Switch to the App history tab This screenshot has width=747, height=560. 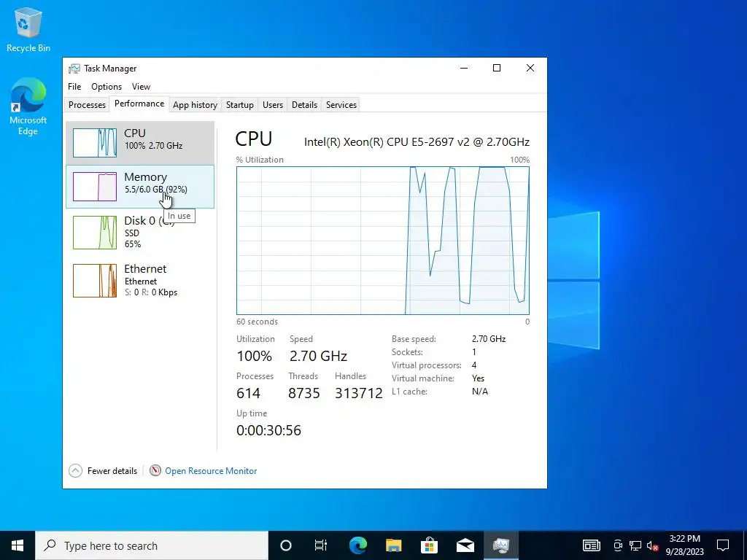195,105
